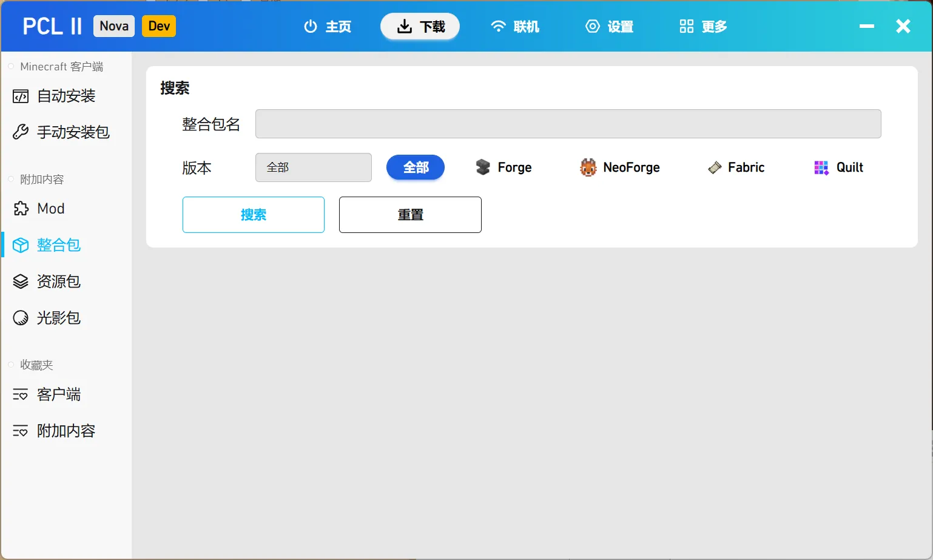933x560 pixels.
Task: Select 自动安装 in the sidebar
Action: [66, 96]
